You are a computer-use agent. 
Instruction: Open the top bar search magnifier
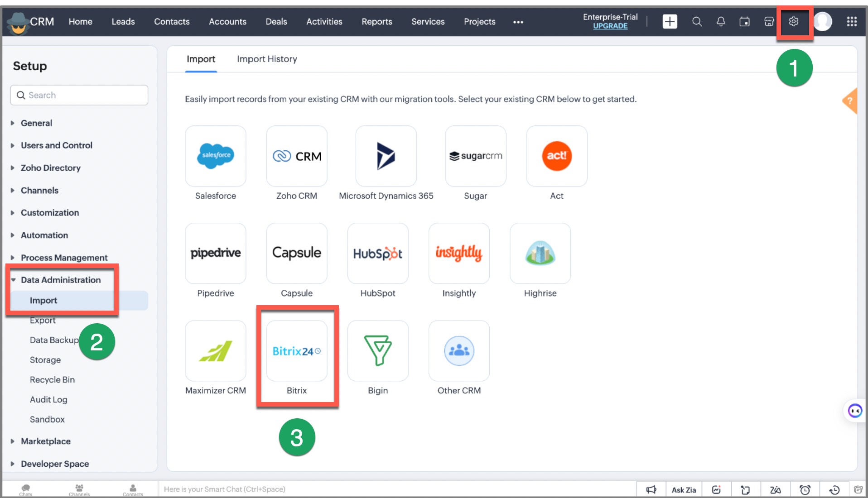(697, 22)
